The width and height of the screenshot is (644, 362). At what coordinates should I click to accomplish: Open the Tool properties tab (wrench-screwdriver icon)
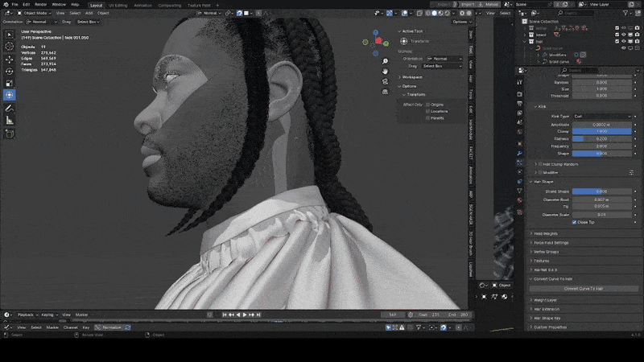(x=519, y=82)
